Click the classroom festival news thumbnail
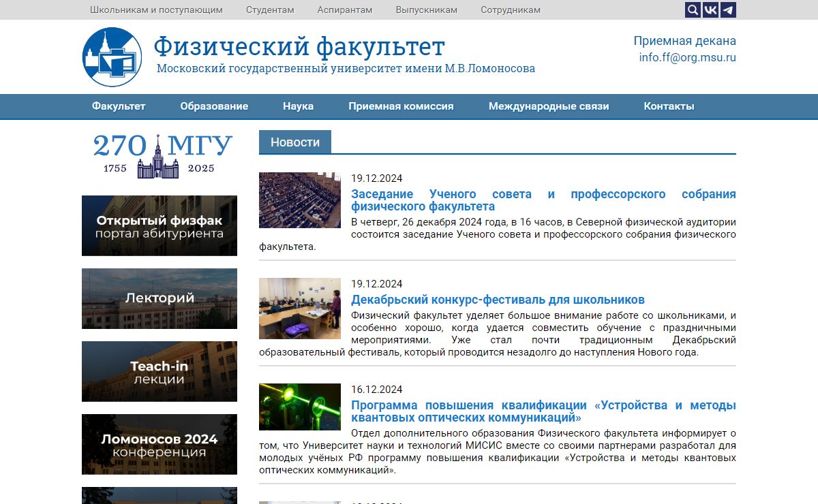 (300, 309)
